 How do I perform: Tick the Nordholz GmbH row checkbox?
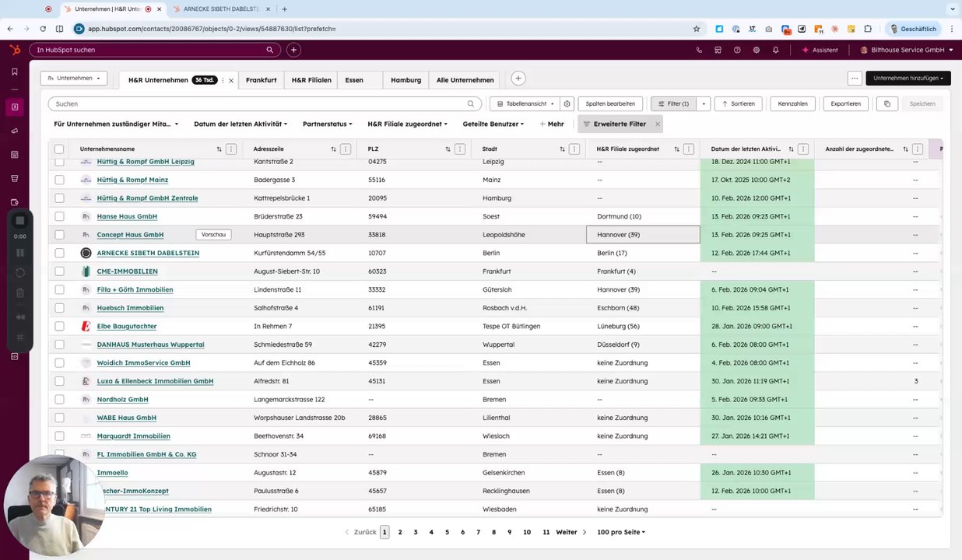coord(59,399)
